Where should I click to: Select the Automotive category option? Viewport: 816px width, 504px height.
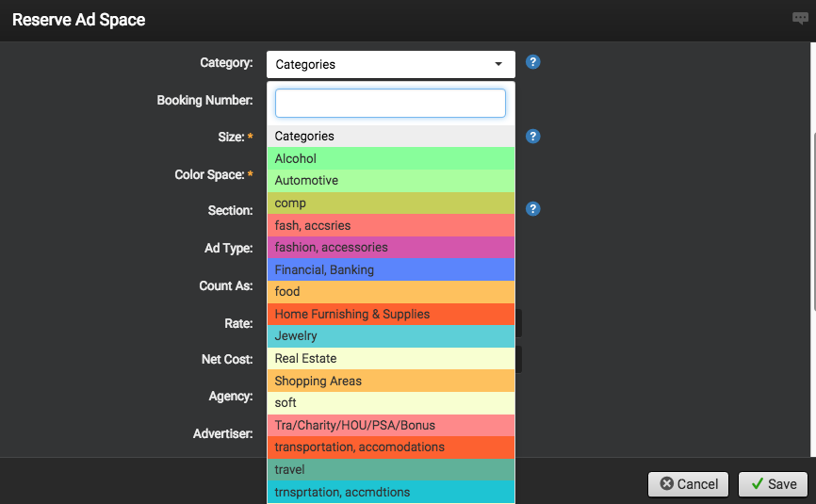pyautogui.click(x=390, y=180)
